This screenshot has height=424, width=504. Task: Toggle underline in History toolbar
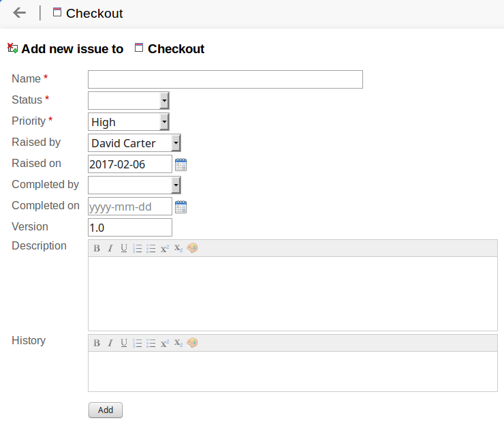pyautogui.click(x=124, y=343)
